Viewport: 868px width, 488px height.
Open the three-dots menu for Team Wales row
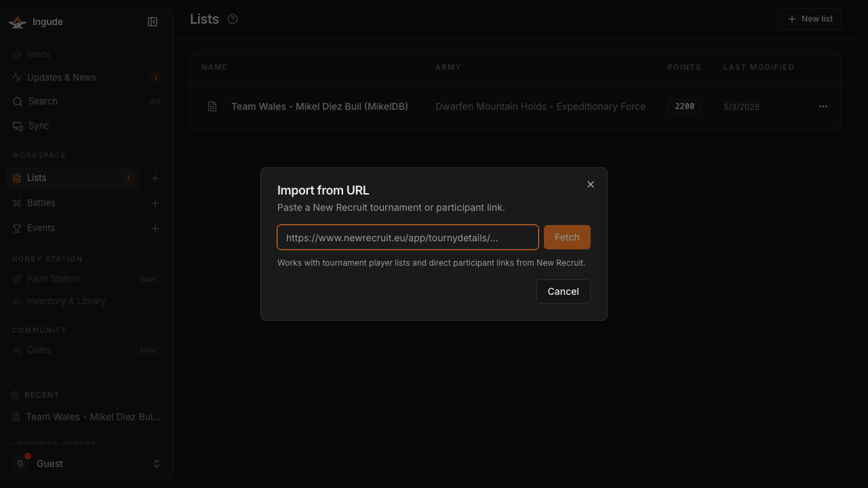coord(823,106)
